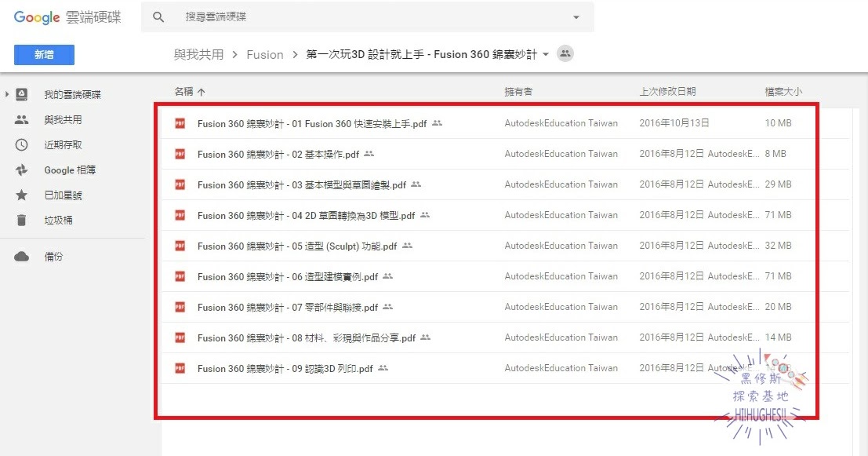The height and width of the screenshot is (456, 868).
Task: Click the Google Photos pinwheel icon
Action: [21, 170]
